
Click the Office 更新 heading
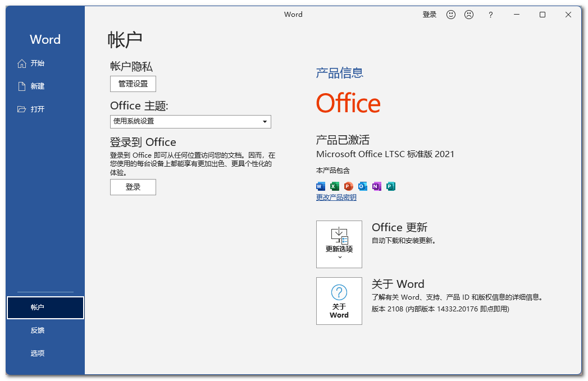pyautogui.click(x=400, y=227)
